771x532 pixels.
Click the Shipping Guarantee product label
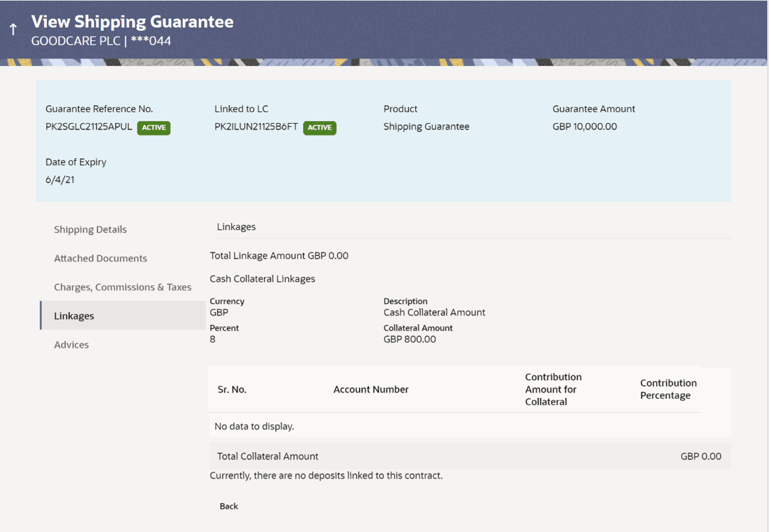pos(427,126)
